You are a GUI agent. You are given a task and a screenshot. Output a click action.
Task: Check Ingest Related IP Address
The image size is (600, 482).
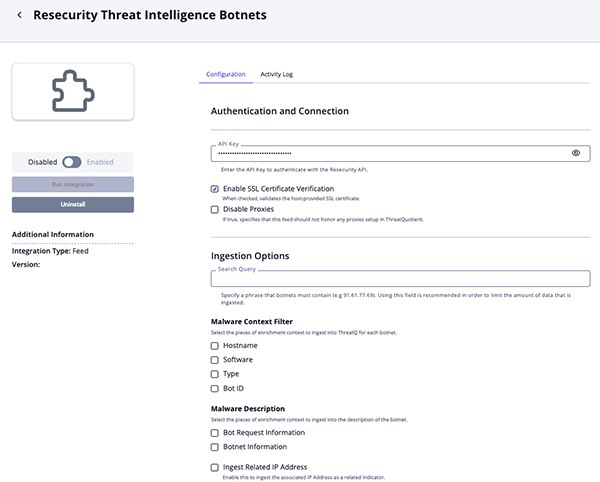(215, 467)
